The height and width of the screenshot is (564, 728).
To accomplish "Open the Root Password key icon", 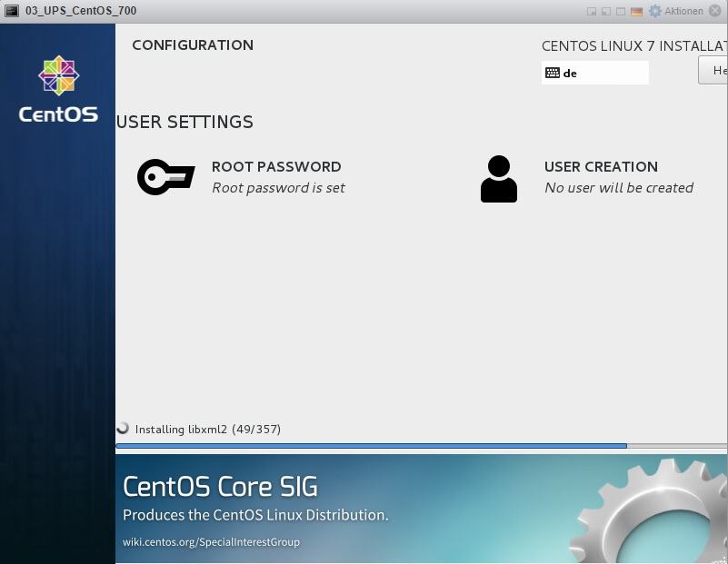I will (x=165, y=177).
